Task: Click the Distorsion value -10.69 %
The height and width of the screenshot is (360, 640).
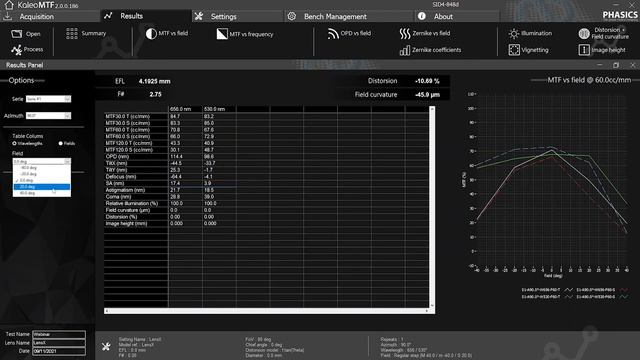Action: (x=427, y=81)
